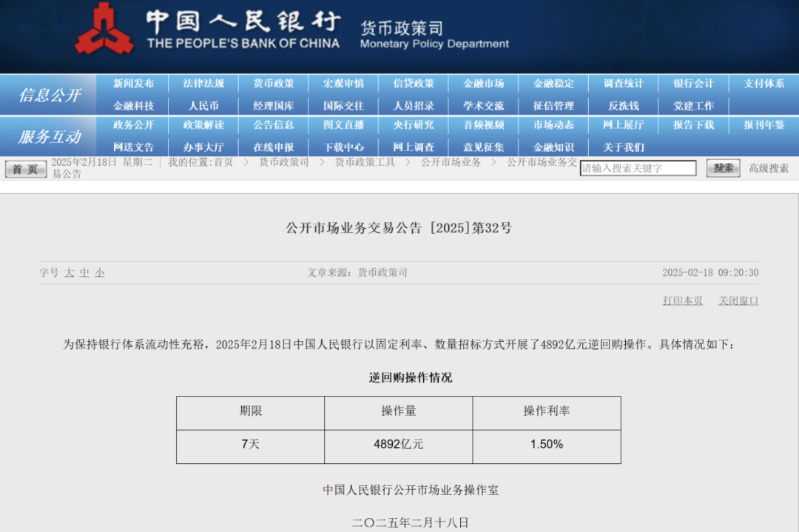The width and height of the screenshot is (799, 532).
Task: Open 意见征集 navigation item
Action: (x=484, y=147)
